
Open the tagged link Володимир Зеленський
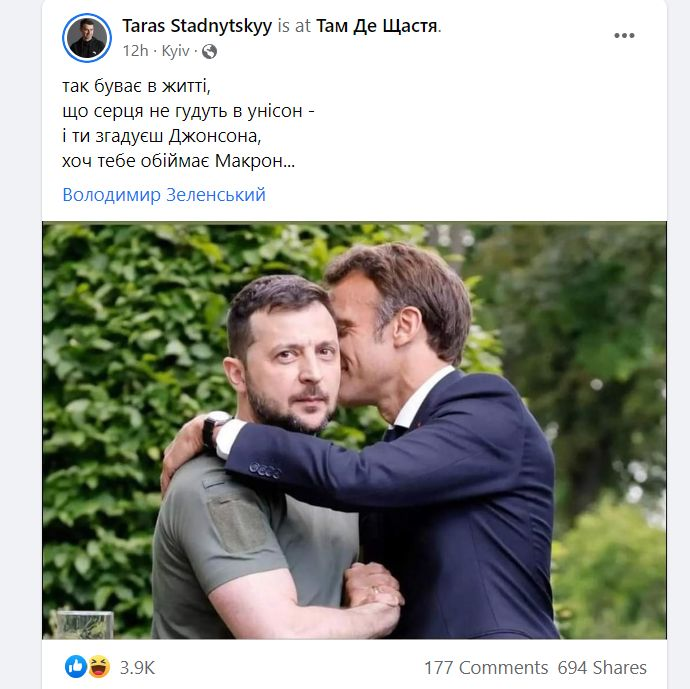[x=164, y=195]
